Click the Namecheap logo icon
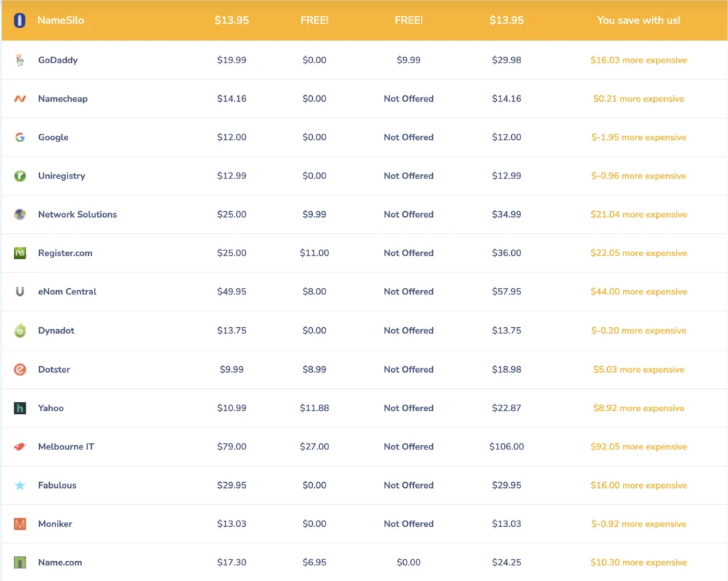Viewport: 728px width, 581px height. coord(20,98)
